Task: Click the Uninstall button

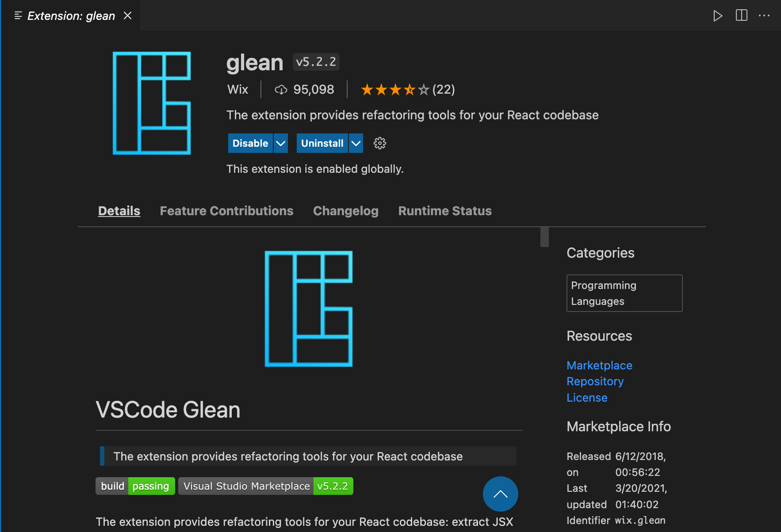Action: click(x=322, y=143)
